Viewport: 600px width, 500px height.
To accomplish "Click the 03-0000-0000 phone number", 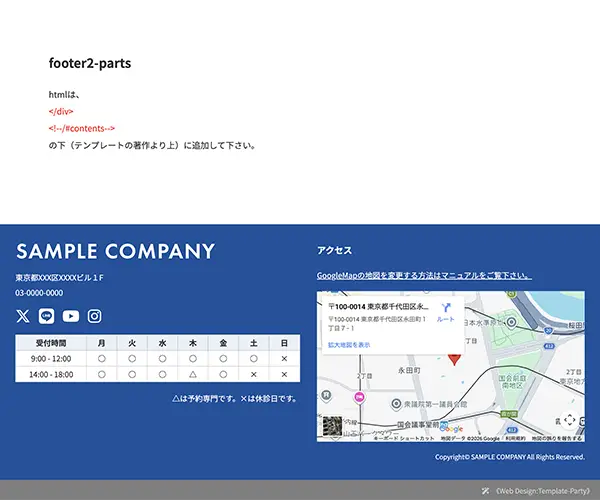I will pyautogui.click(x=39, y=293).
